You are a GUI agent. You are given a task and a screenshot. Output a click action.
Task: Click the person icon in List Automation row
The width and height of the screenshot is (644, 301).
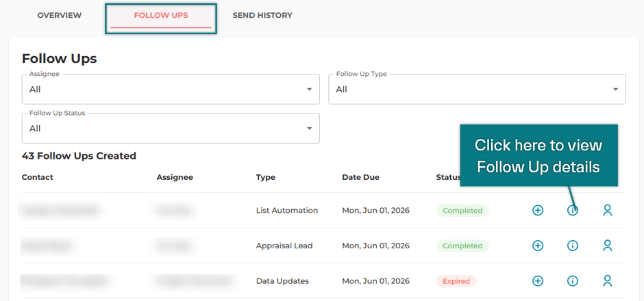(608, 211)
